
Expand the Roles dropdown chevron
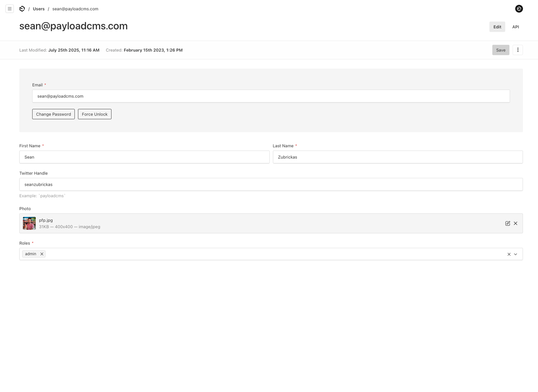(x=516, y=254)
